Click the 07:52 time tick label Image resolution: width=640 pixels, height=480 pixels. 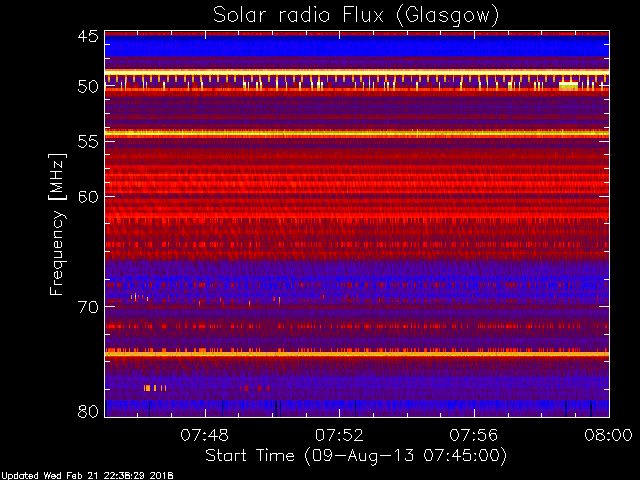(339, 435)
